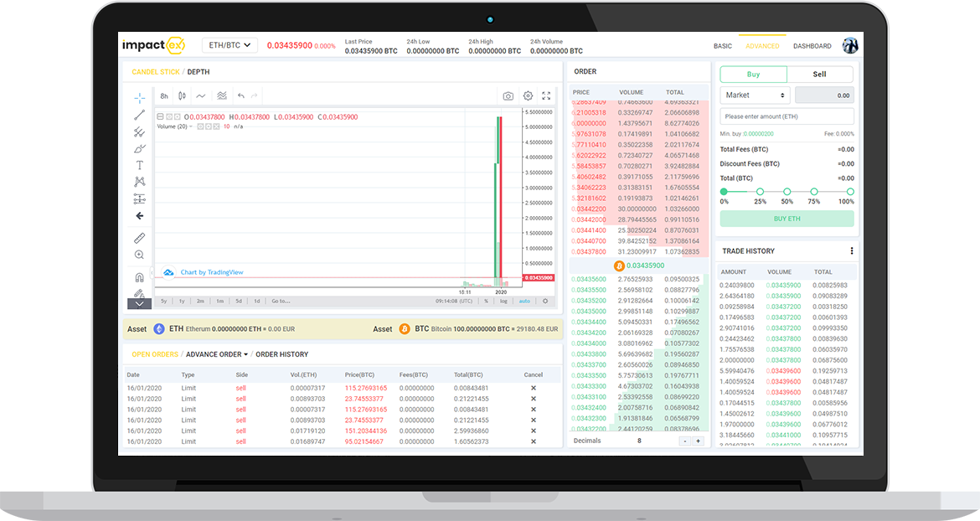Set amount slider to 100%

click(849, 192)
